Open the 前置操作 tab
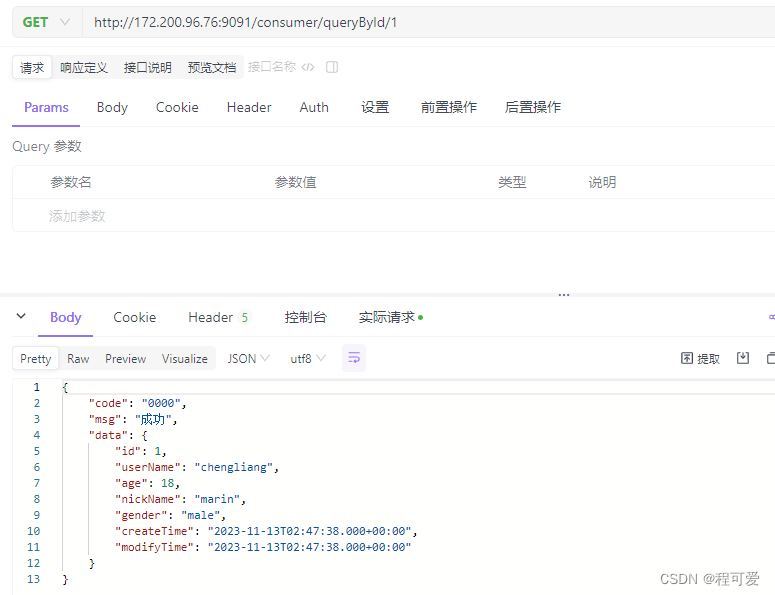This screenshot has width=775, height=595. (x=448, y=107)
